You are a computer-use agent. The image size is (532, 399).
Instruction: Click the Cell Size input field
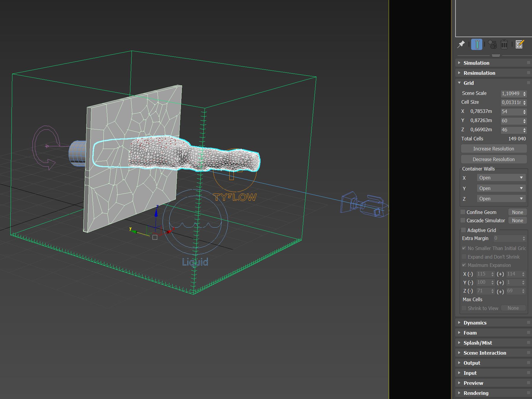coord(511,103)
